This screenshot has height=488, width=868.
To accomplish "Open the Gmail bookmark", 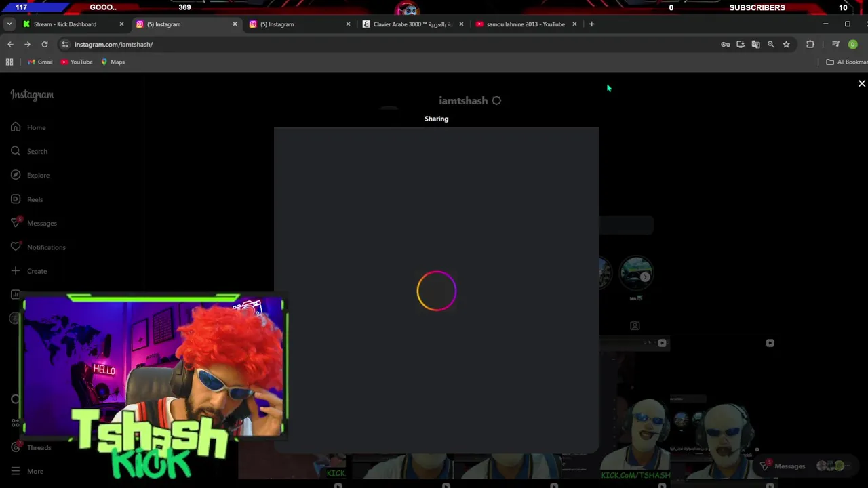I will tap(40, 62).
